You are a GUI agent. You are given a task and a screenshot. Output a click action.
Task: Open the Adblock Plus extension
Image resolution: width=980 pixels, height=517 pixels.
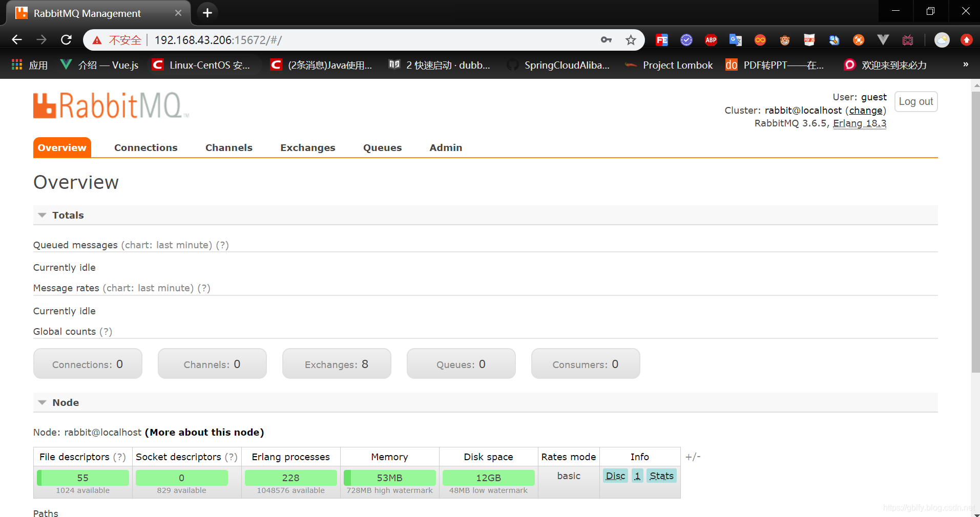711,40
